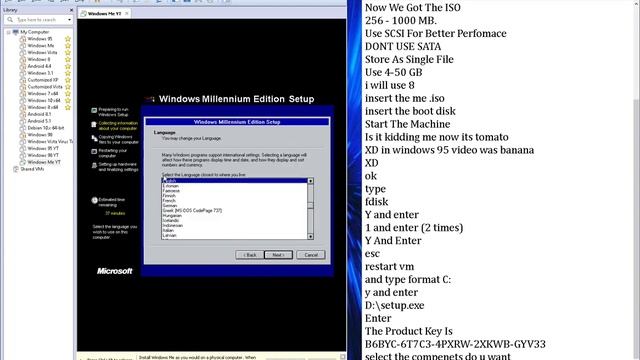Screen dimensions: 640x360
Task: Select Latvian in the language list
Action: point(169,235)
